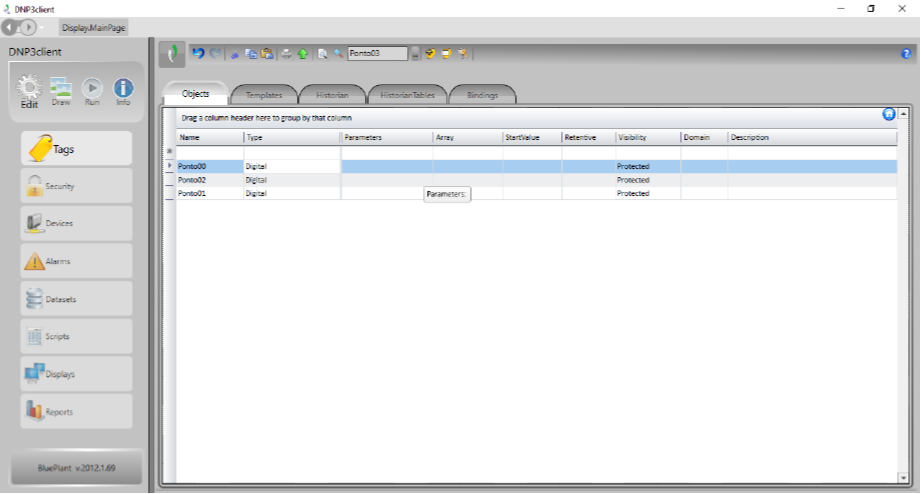Open navigation history dropdown arrow
This screenshot has width=921, height=494.
point(43,27)
